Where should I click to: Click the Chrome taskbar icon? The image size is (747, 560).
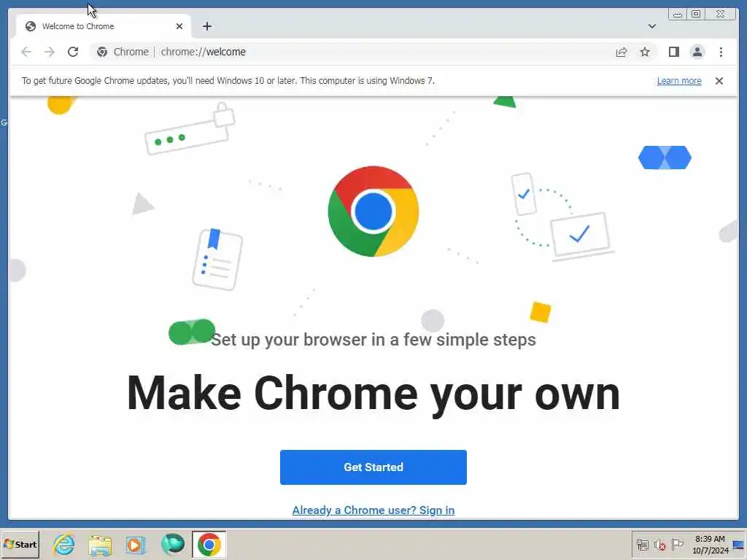pos(209,544)
